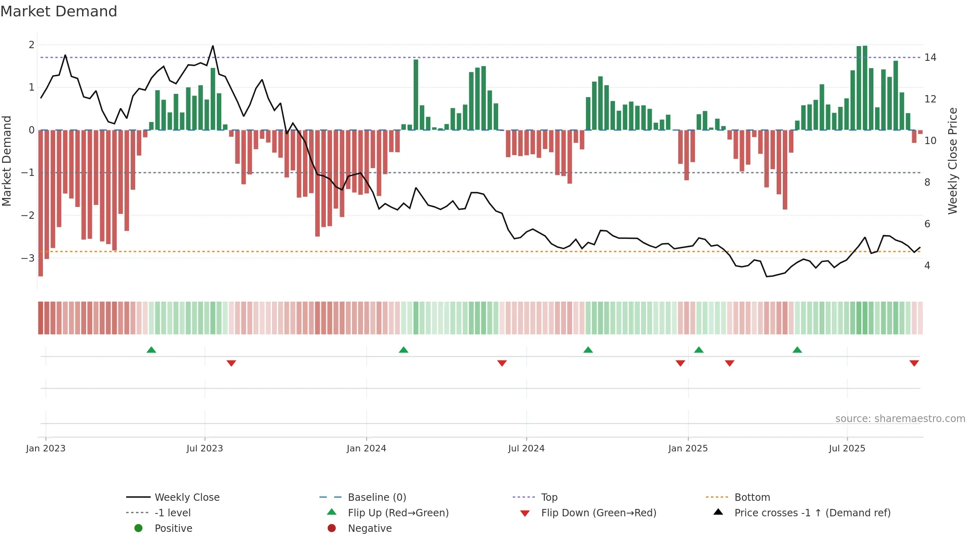This screenshot has width=980, height=551.
Task: Click the darkest green heatmap cell near Jul 2025
Action: 865,318
